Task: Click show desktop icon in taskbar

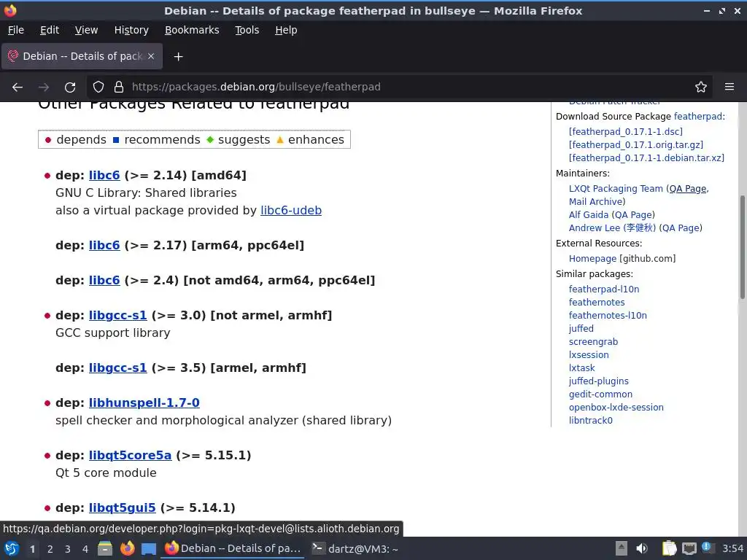Action: coord(149,548)
